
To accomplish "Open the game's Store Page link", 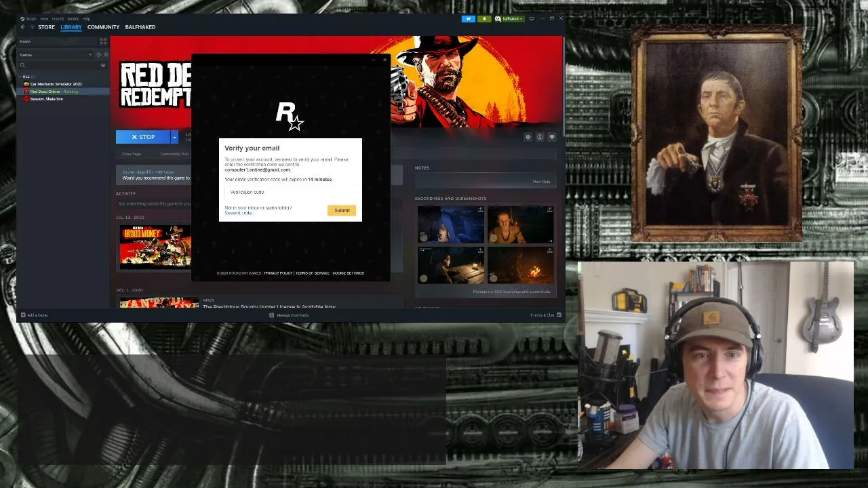I will (x=132, y=154).
